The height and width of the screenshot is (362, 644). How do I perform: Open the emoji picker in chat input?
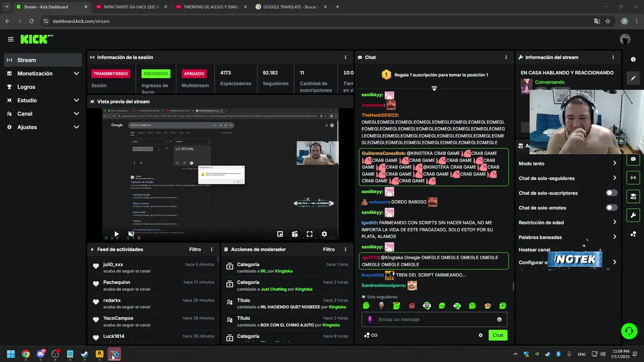point(499,319)
